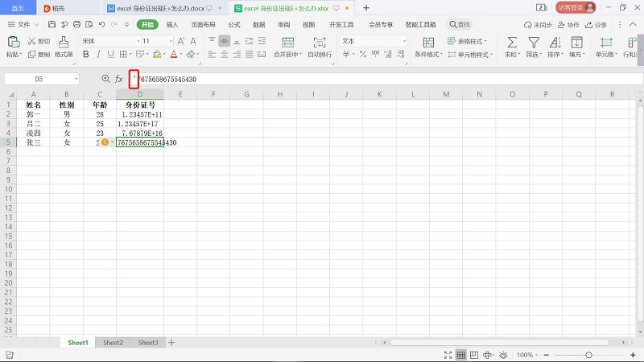644x362 pixels.
Task: Toggle bold formatting
Action: (85, 55)
